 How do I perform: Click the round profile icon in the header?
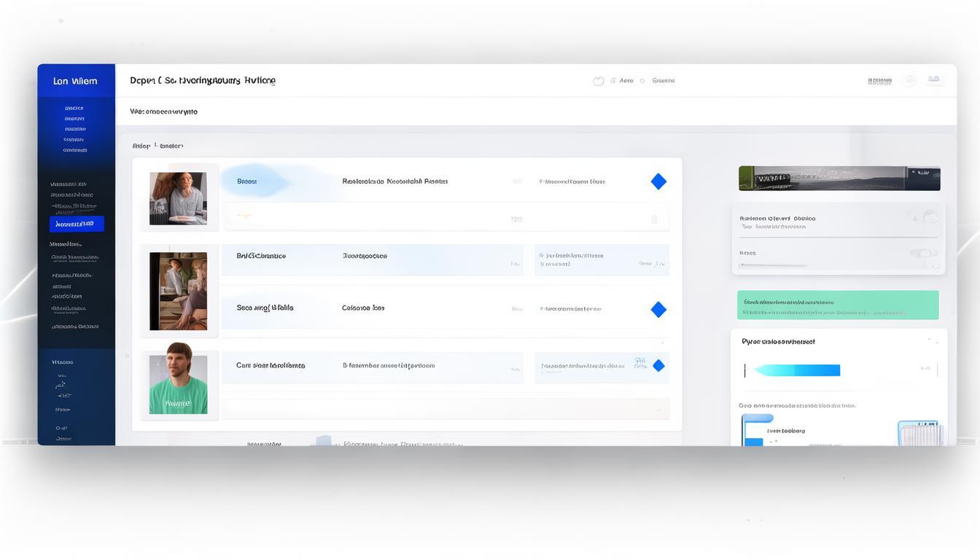click(x=909, y=81)
